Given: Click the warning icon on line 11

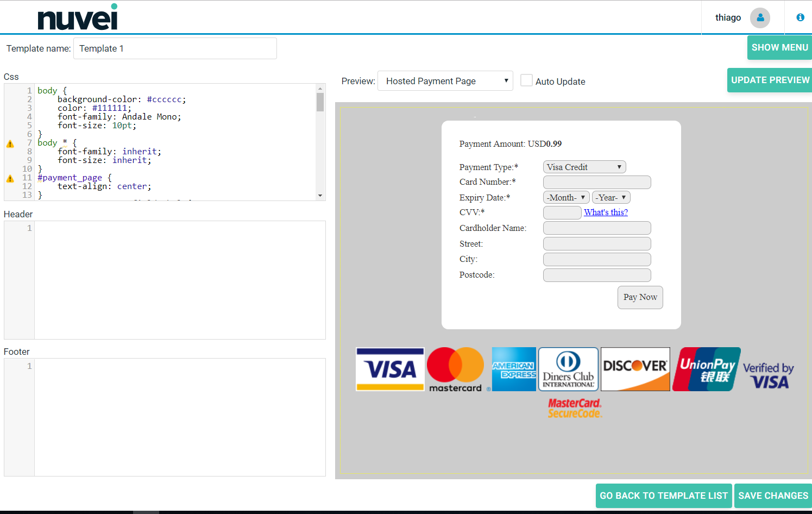Looking at the screenshot, I should tap(10, 179).
